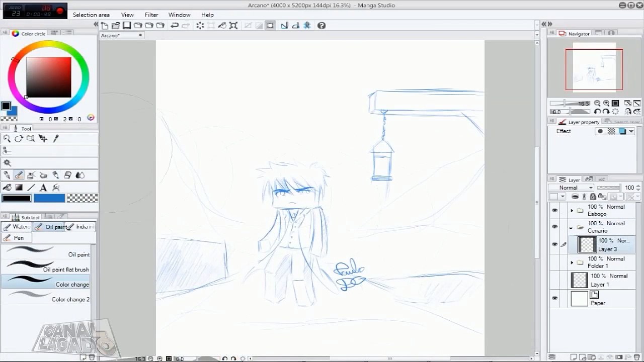Choose the Color change brush preset
Image resolution: width=644 pixels, height=362 pixels.
coord(46,282)
